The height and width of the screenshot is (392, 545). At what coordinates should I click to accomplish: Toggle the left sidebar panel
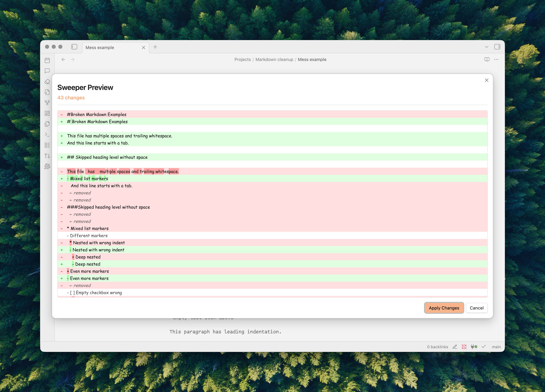coord(74,47)
